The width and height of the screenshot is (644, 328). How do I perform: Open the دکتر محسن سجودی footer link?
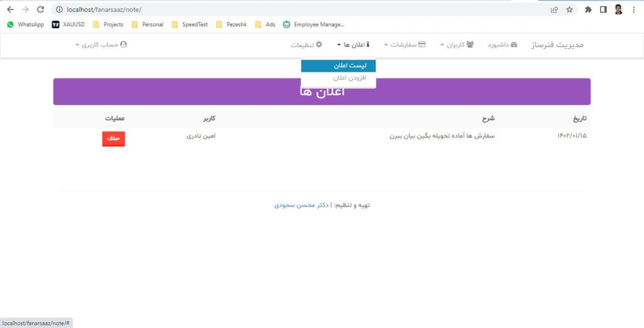(x=301, y=205)
